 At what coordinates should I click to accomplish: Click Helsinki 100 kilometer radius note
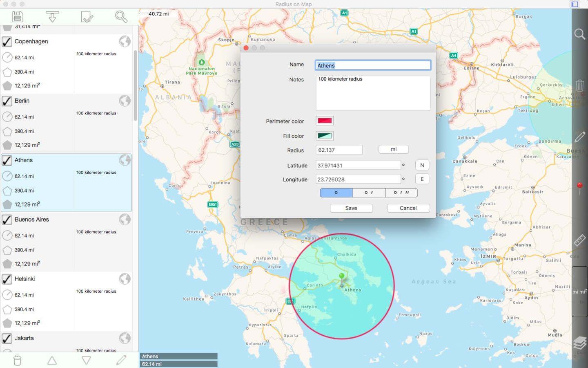point(96,291)
